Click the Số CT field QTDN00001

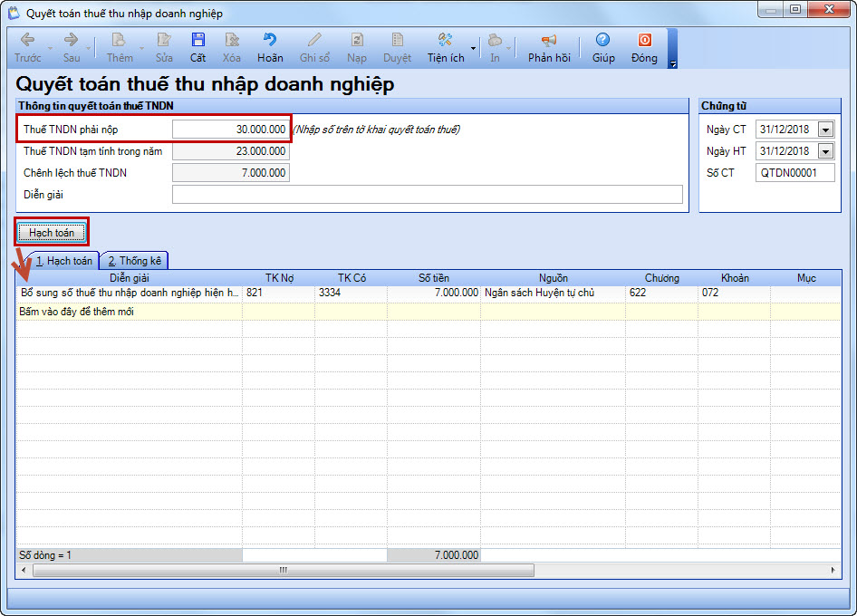coord(795,173)
